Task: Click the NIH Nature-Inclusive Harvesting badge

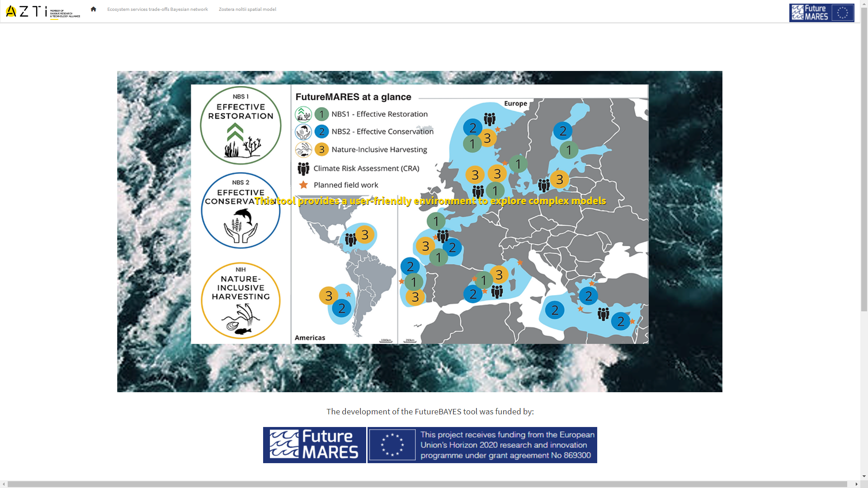Action: (241, 300)
